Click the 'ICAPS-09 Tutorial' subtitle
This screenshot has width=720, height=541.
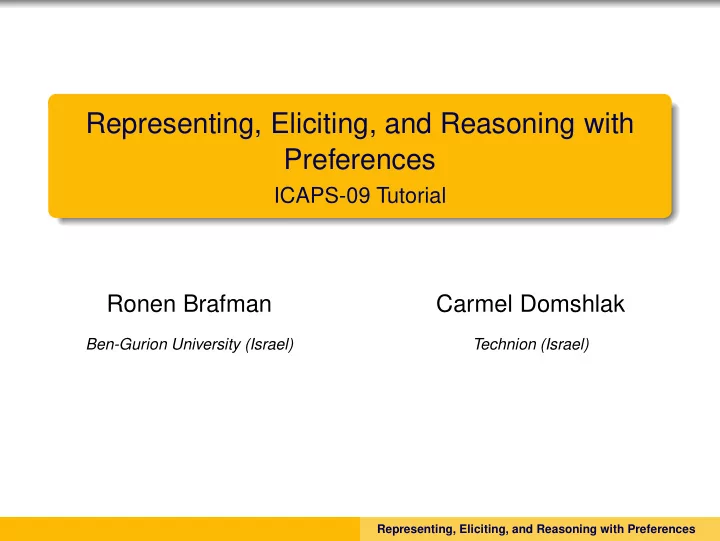click(360, 196)
